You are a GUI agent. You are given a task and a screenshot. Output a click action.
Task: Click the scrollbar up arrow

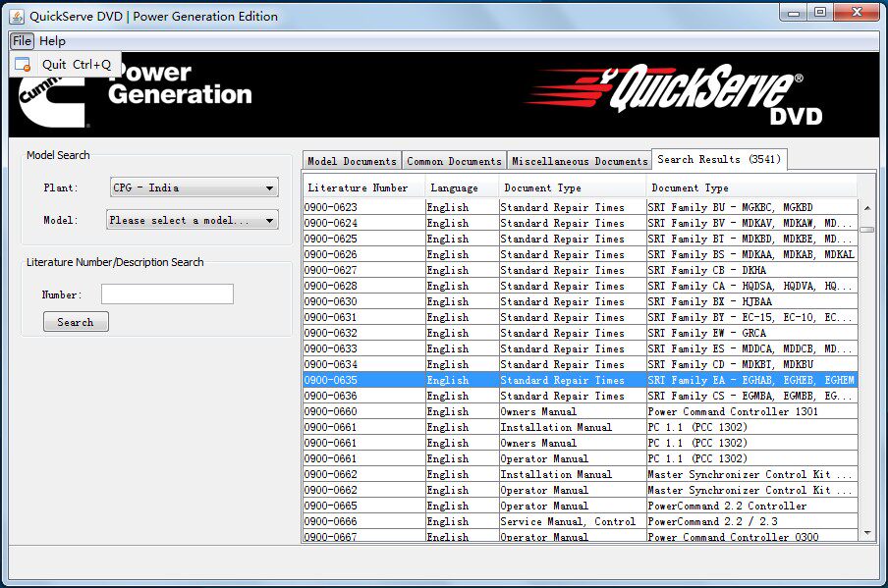865,206
